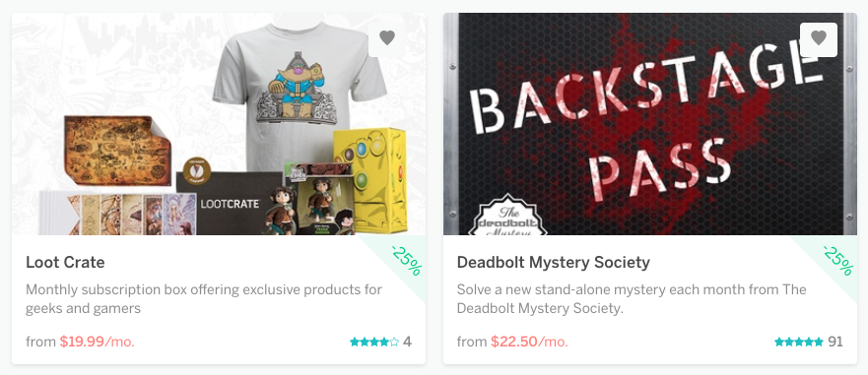Click the Deadbolt Mystery -25% discount ribbon

837,260
